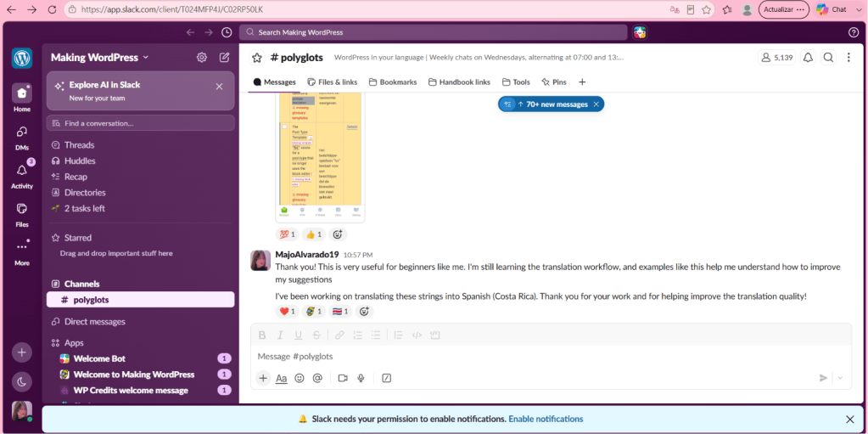Open sidebar settings gear
868x434 pixels.
click(202, 57)
